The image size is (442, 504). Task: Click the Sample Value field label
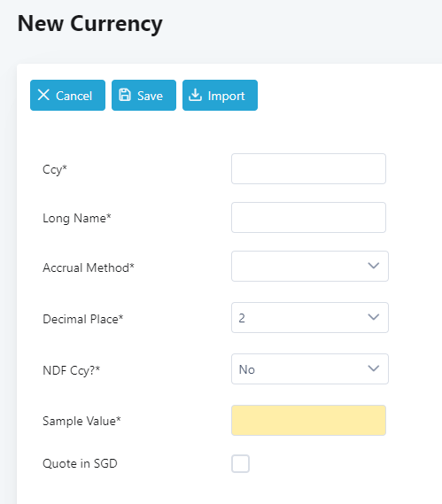81,421
